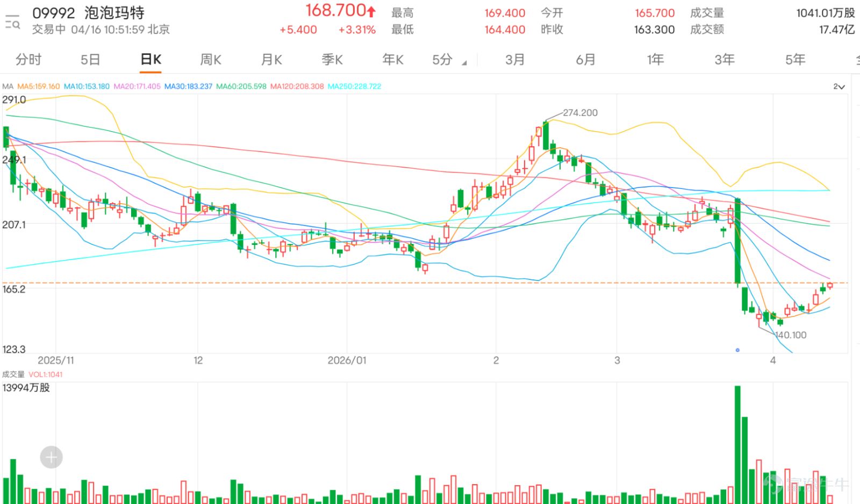Screen dimensions: 860x504
Task: Click the MA30:183.237 indicator label
Action: 188,87
